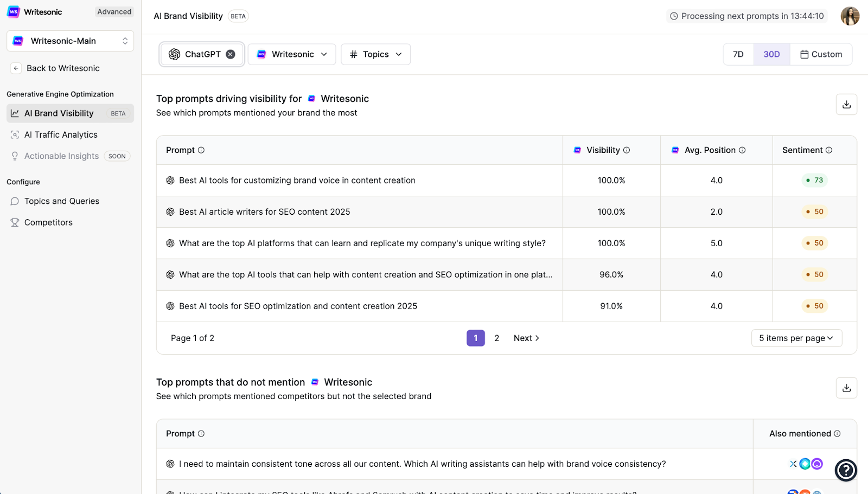Click the AI Traffic Analytics scan icon
Screen dimensions: 868x494
click(x=15, y=134)
